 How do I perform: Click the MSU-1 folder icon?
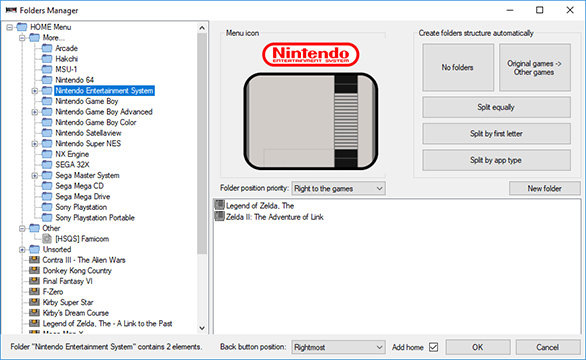(x=47, y=69)
